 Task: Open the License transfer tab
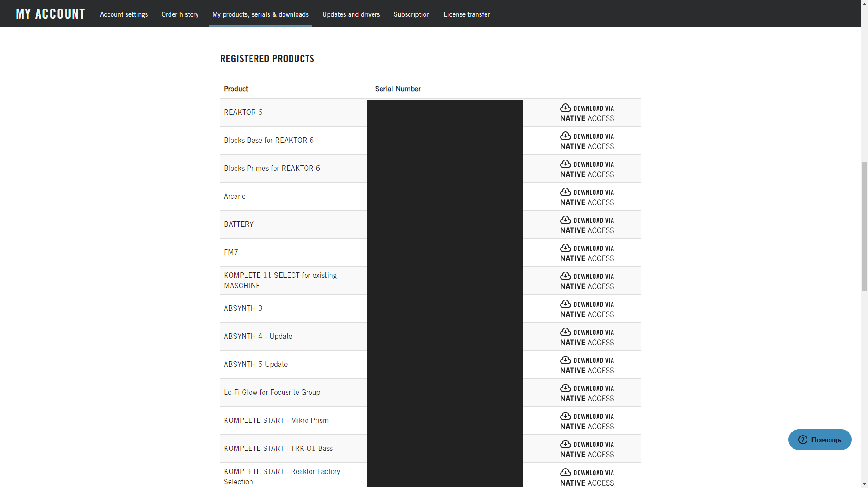point(467,14)
